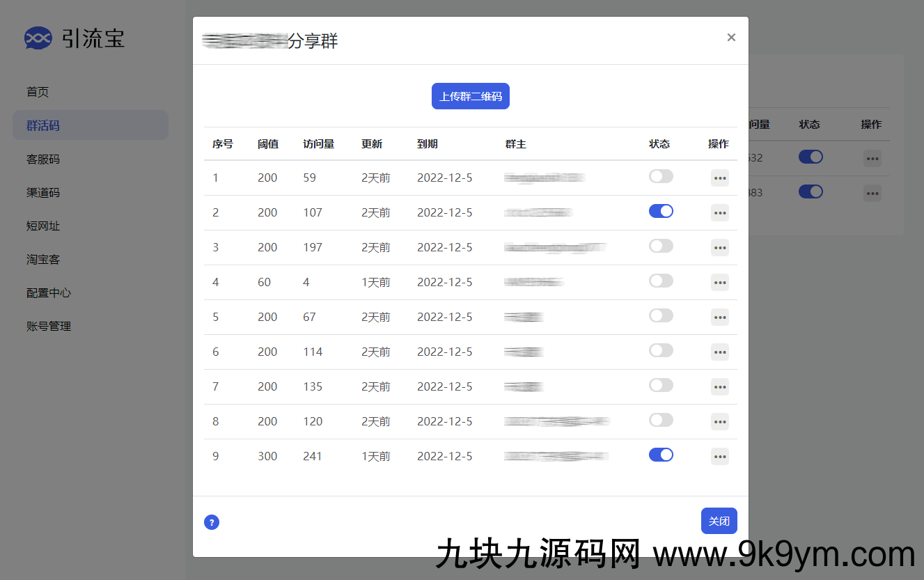Open the actions menu for row 2
The image size is (924, 580).
coord(719,213)
